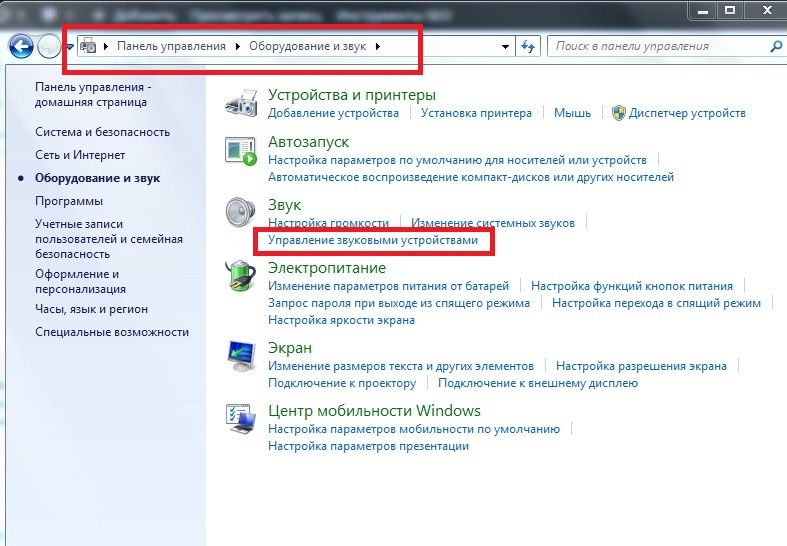Click 'Установка принтера' link
This screenshot has width=787, height=546.
click(476, 113)
